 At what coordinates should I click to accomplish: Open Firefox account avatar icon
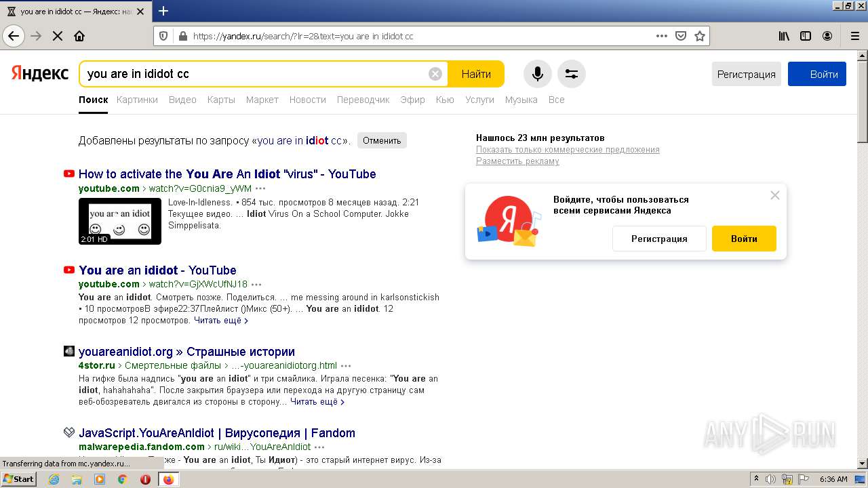pyautogui.click(x=827, y=36)
